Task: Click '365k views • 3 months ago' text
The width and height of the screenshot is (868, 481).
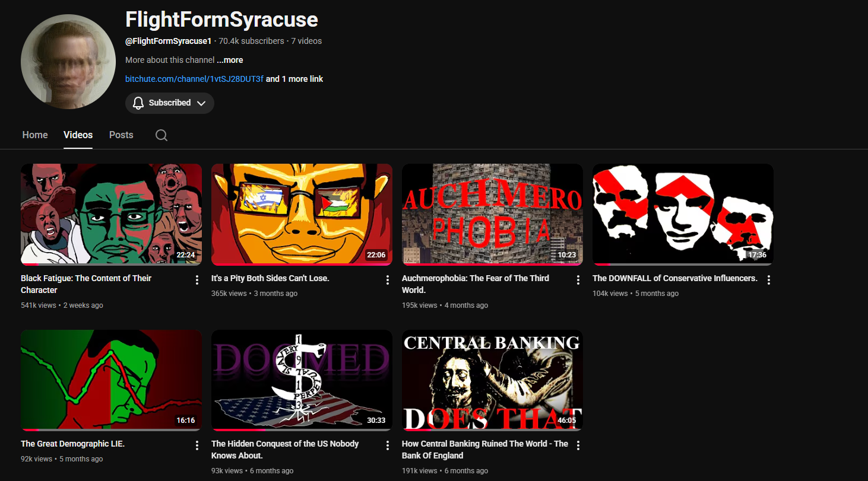Action: [x=254, y=294]
